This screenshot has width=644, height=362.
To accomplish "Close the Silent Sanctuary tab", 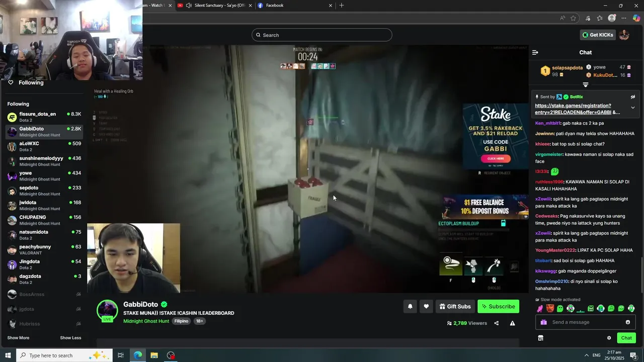I will tap(250, 6).
